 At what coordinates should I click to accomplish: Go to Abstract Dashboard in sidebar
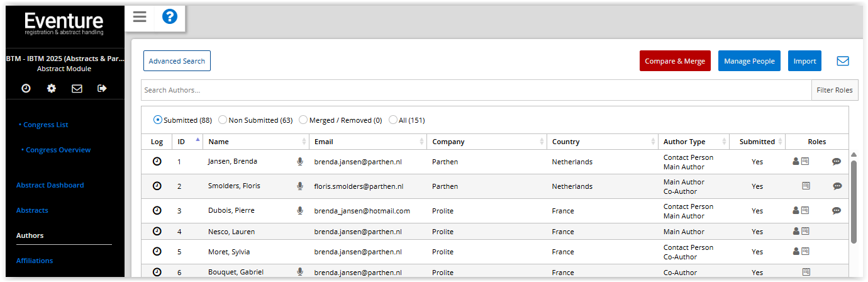tap(50, 185)
